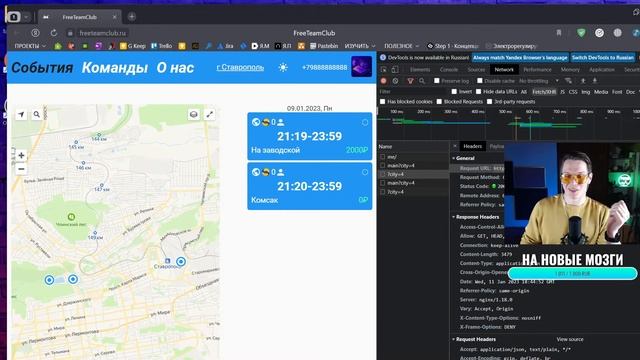Expand the ИЗУЧИТЬ bookmarks folder
This screenshot has height=360, width=640.
click(360, 46)
